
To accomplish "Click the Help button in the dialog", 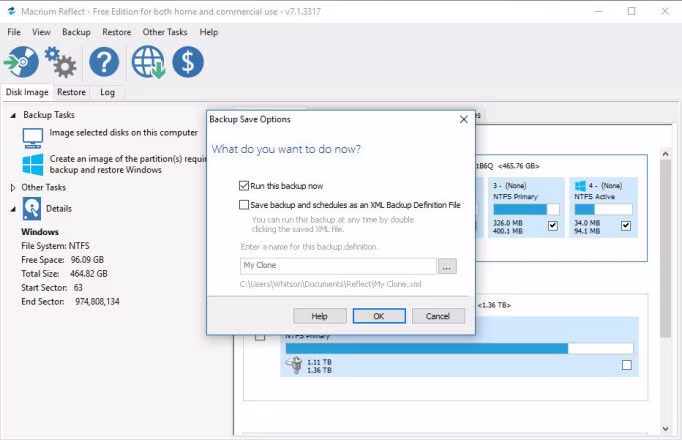I will tap(320, 316).
